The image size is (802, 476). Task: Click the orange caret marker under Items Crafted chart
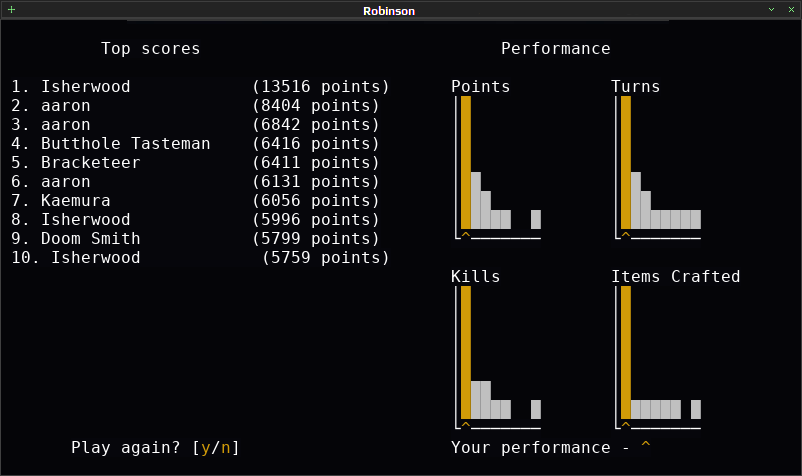pos(626,425)
